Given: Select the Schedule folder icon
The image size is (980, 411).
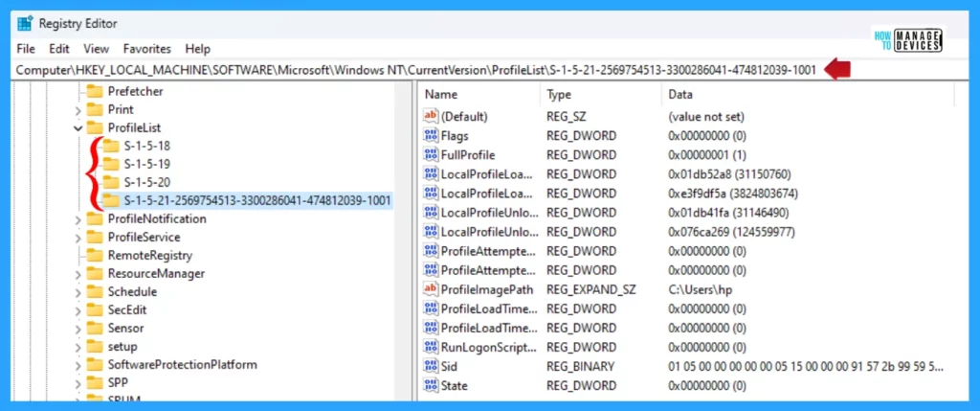Looking at the screenshot, I should tap(95, 291).
